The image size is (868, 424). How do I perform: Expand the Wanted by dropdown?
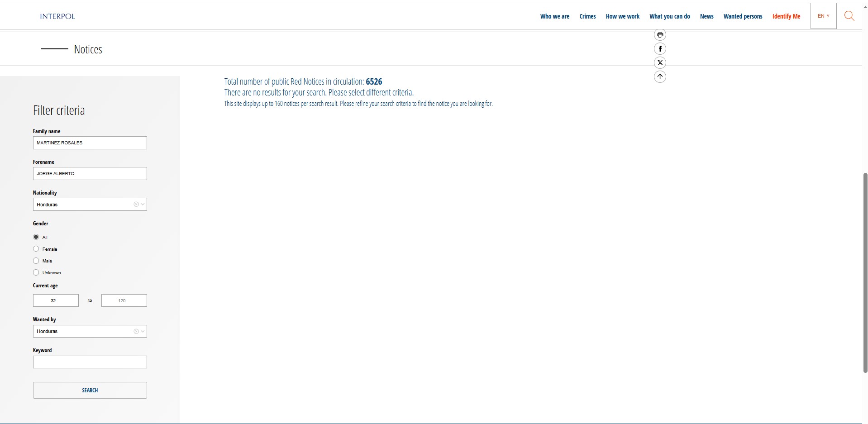[x=143, y=331]
